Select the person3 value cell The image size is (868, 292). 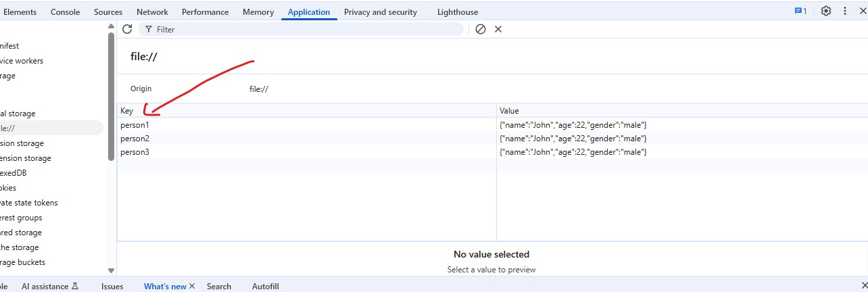point(573,152)
